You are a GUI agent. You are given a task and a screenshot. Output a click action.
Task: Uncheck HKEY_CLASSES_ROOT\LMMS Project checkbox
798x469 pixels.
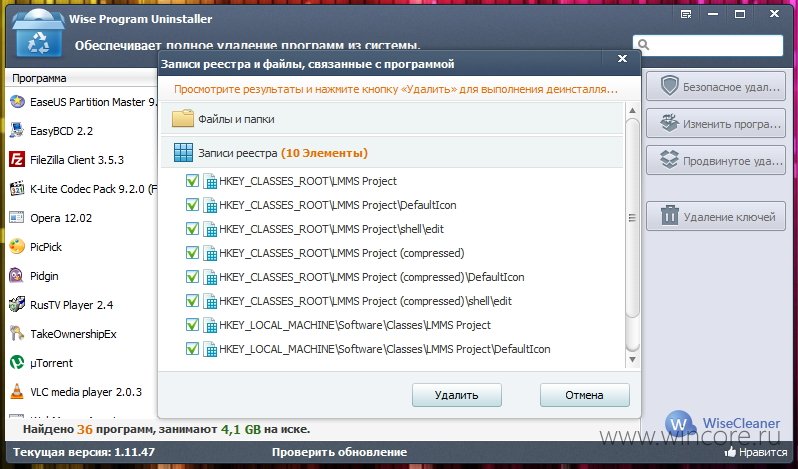pyautogui.click(x=192, y=181)
